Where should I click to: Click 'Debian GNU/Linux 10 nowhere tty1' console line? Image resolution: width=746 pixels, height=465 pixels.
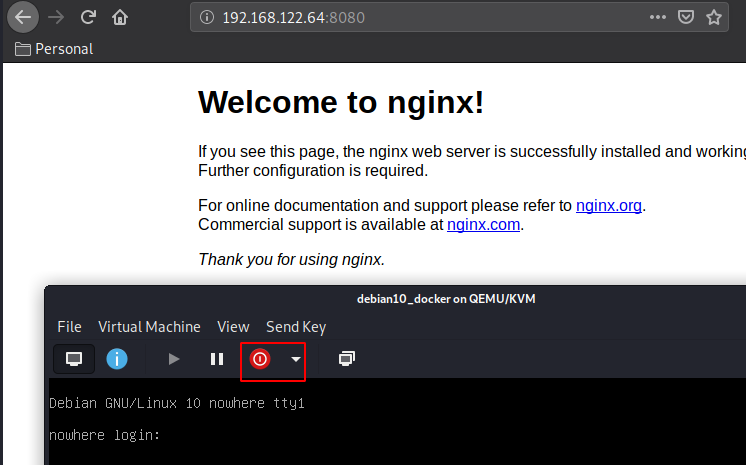177,404
